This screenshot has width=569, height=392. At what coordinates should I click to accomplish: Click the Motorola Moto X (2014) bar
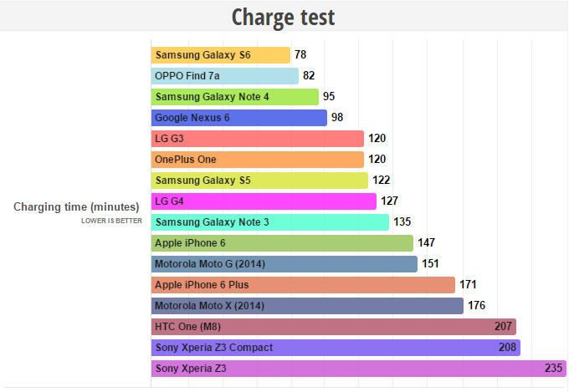[307, 306]
